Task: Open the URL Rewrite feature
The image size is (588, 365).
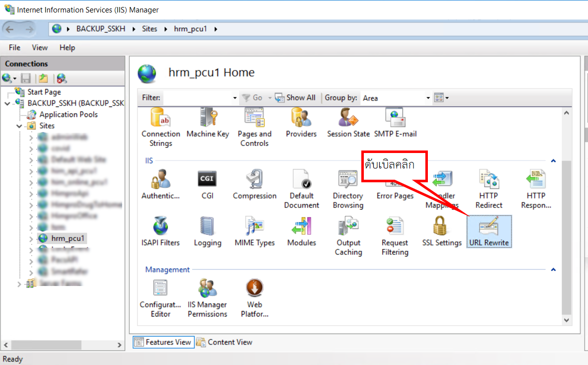Action: tap(489, 231)
